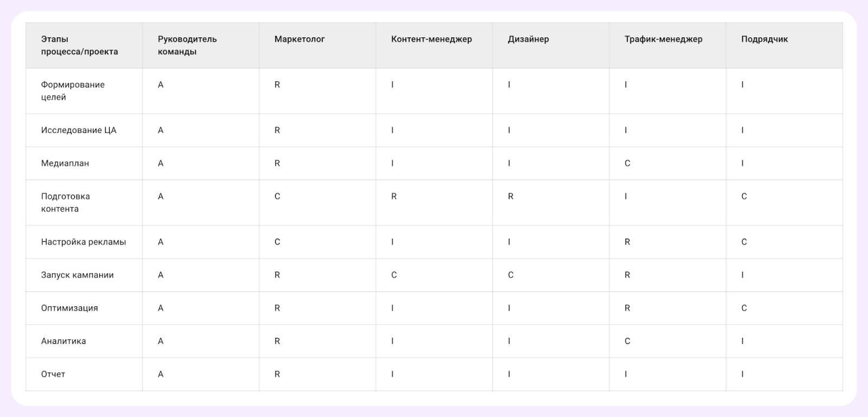Click the 'Подготовка контента' row label
The height and width of the screenshot is (417, 868).
coord(65,203)
